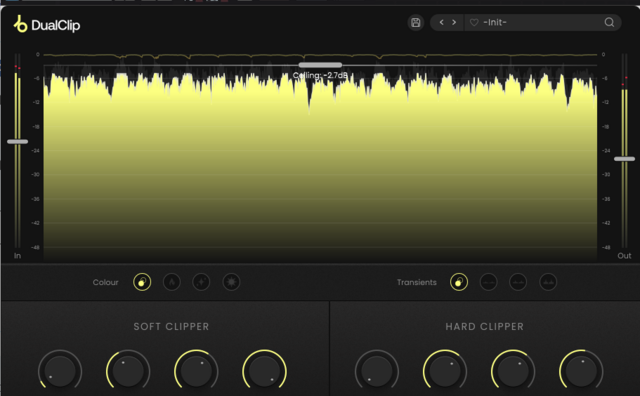Click the HARD CLIPPER section title
Image resolution: width=640 pixels, height=396 pixels.
tap(484, 327)
